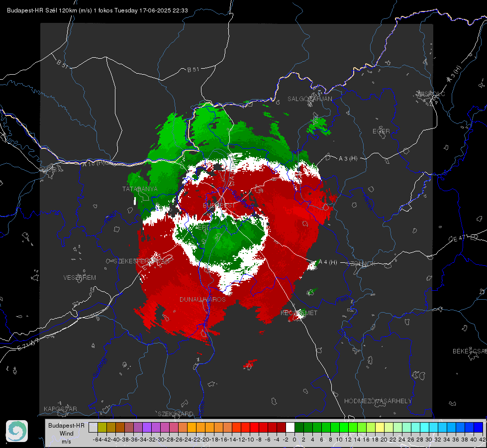Click the BÉKÉSCSABA city label
The height and width of the screenshot is (448, 487).
click(x=470, y=351)
